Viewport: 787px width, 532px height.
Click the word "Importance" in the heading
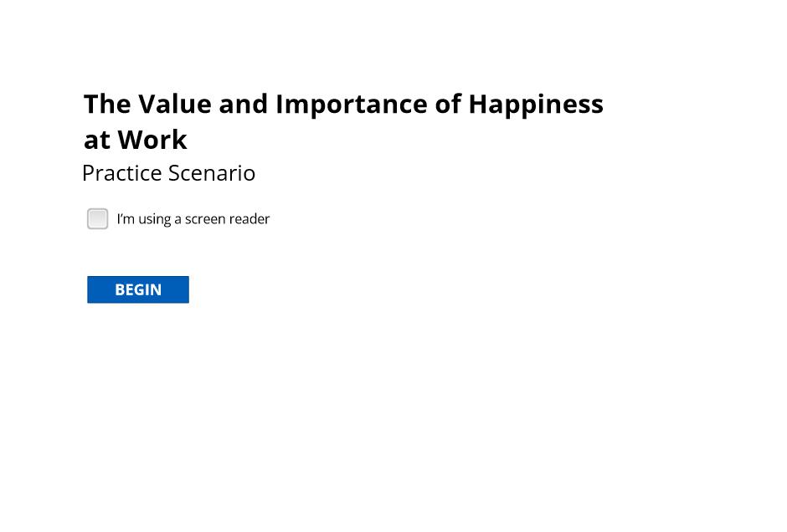pos(352,105)
